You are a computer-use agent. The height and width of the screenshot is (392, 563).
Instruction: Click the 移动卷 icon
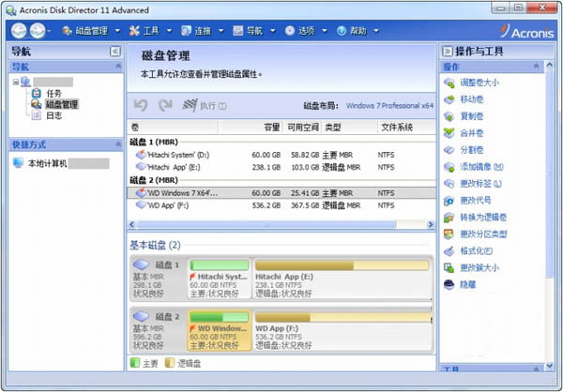point(449,99)
